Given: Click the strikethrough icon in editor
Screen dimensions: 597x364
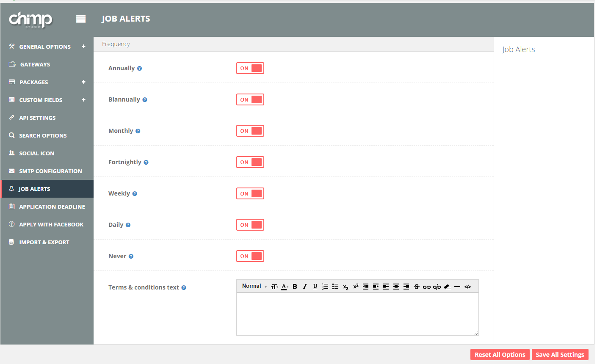Looking at the screenshot, I should pos(417,287).
